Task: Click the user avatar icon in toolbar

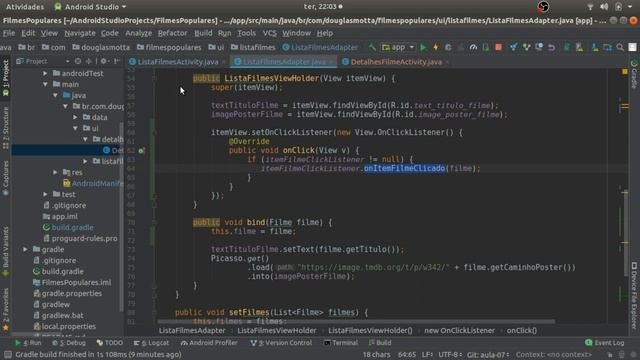Action: (632, 47)
